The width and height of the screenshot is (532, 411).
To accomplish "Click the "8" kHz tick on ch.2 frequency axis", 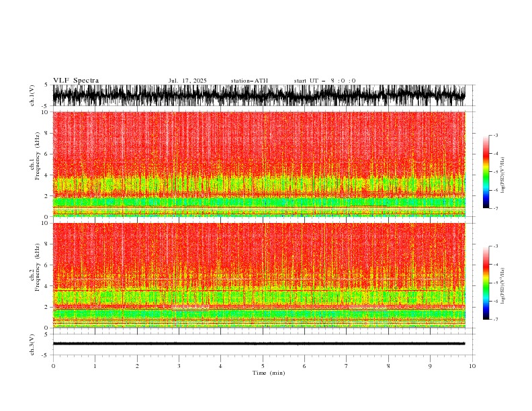I will click(x=46, y=244).
